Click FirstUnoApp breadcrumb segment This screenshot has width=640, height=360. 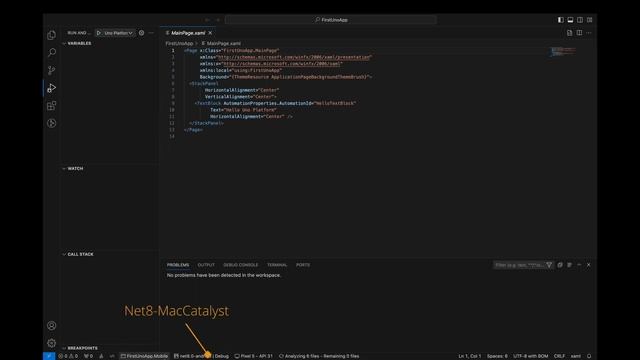[x=179, y=43]
